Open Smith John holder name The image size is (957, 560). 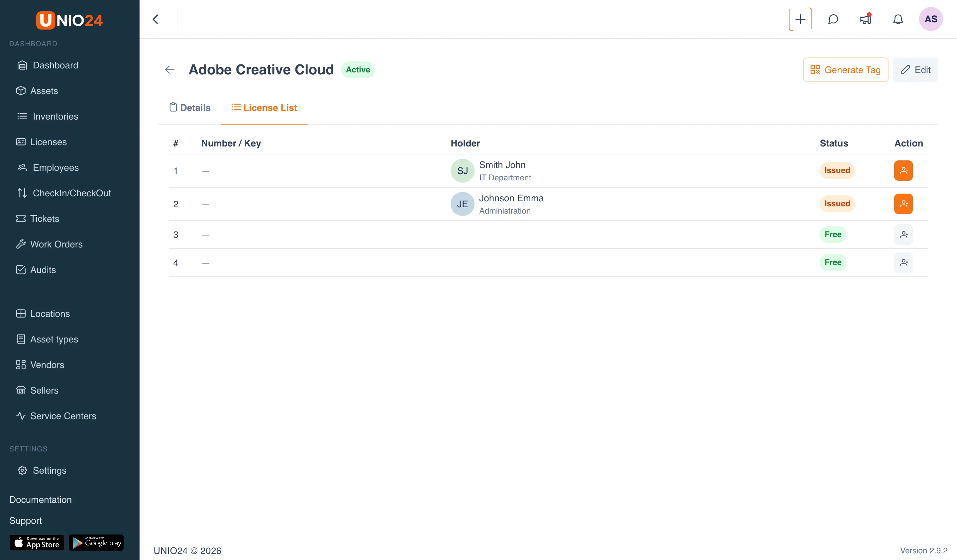(502, 165)
